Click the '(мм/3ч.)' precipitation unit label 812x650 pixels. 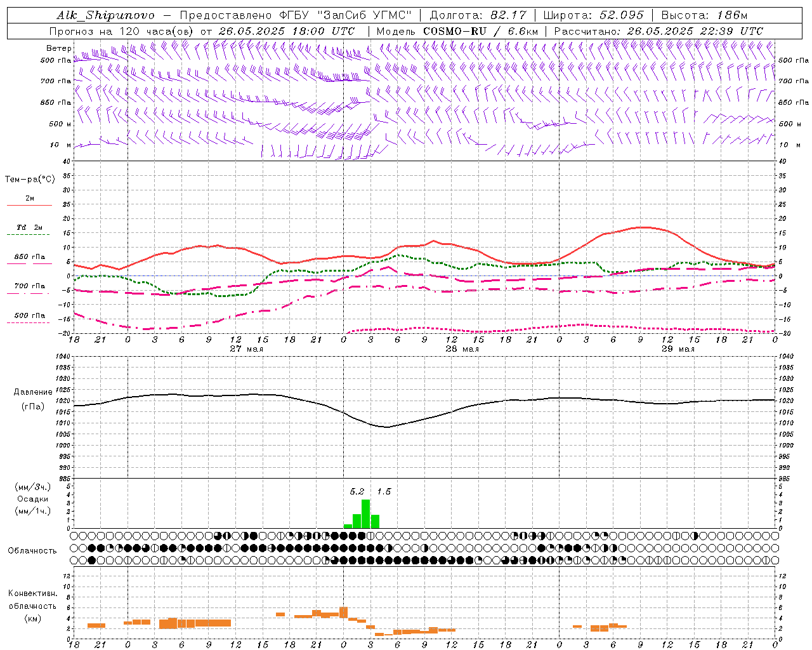click(x=33, y=487)
